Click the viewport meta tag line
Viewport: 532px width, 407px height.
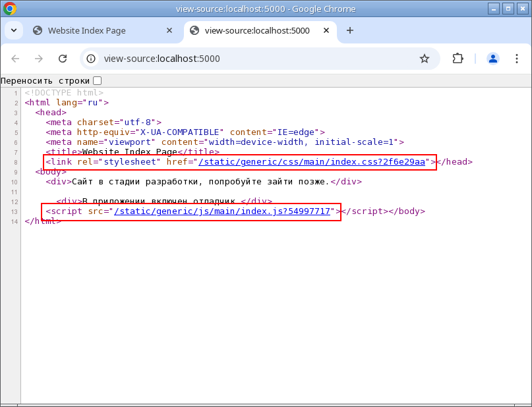point(225,142)
